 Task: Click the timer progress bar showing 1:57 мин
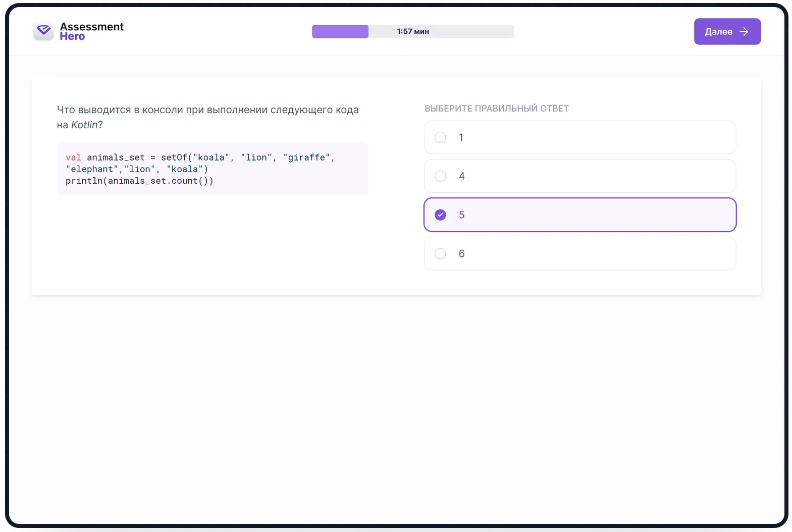(412, 31)
